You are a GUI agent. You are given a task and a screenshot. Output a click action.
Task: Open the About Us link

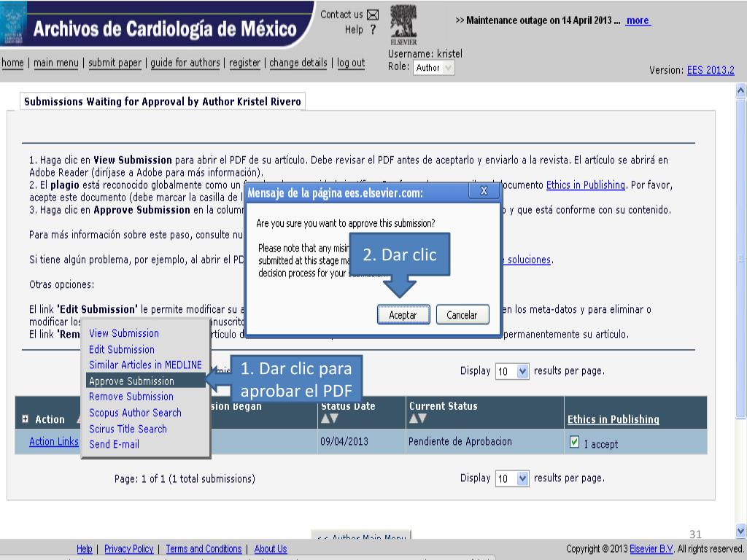tap(271, 548)
